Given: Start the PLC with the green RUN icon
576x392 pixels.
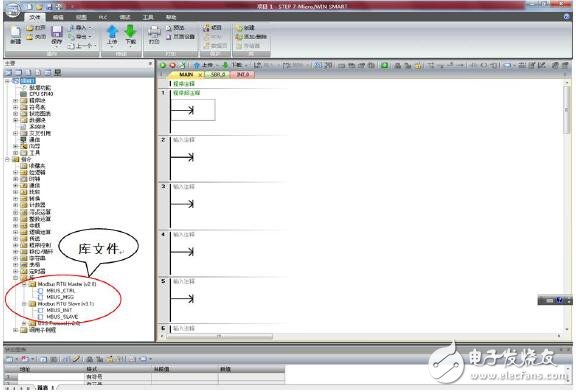Looking at the screenshot, I should point(163,65).
